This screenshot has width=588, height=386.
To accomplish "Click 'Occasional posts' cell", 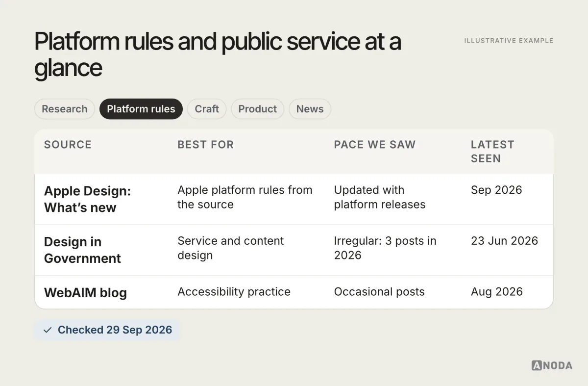I will click(379, 292).
